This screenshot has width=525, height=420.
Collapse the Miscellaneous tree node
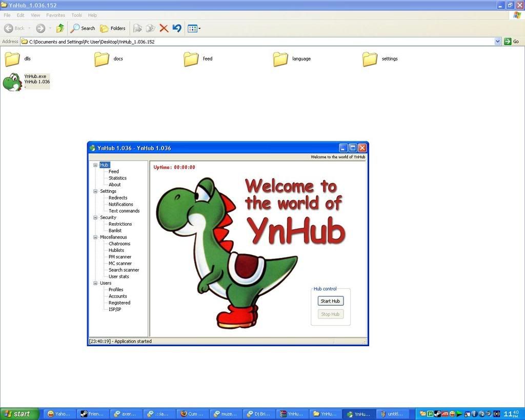tap(95, 237)
